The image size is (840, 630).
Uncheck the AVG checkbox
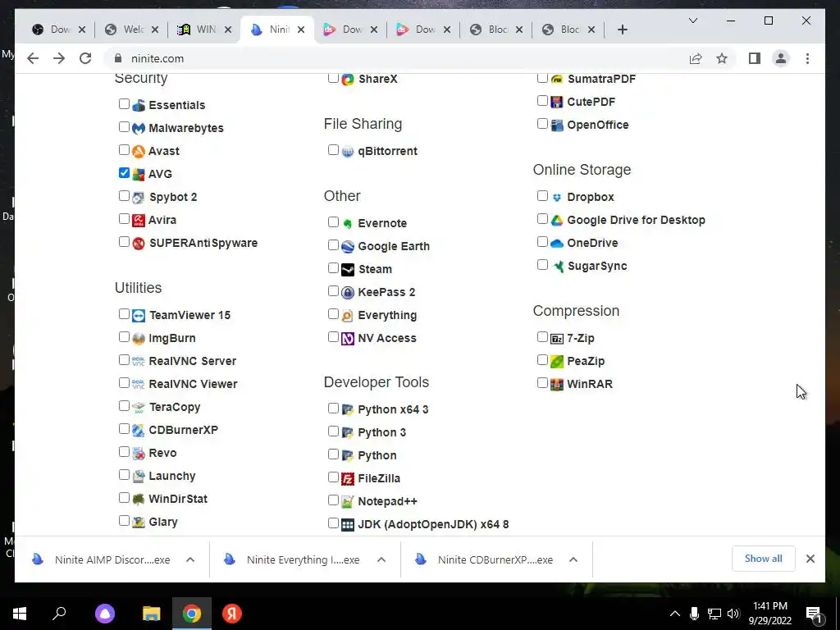coord(125,172)
